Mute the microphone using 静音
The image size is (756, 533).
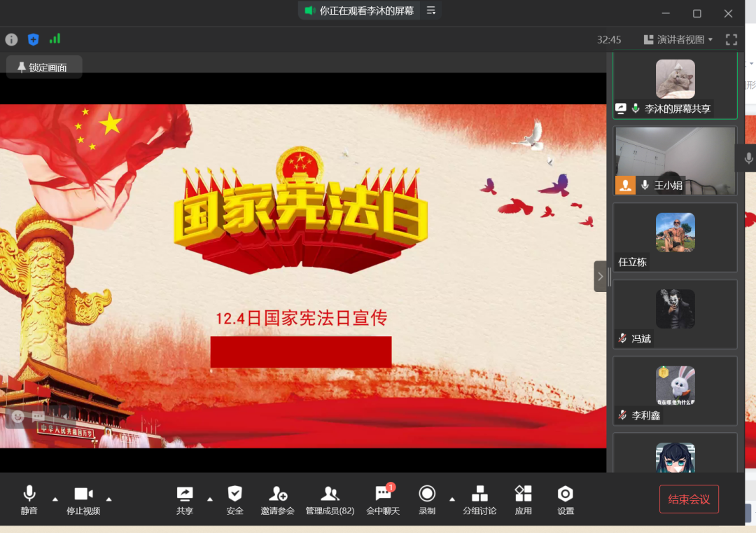29,499
